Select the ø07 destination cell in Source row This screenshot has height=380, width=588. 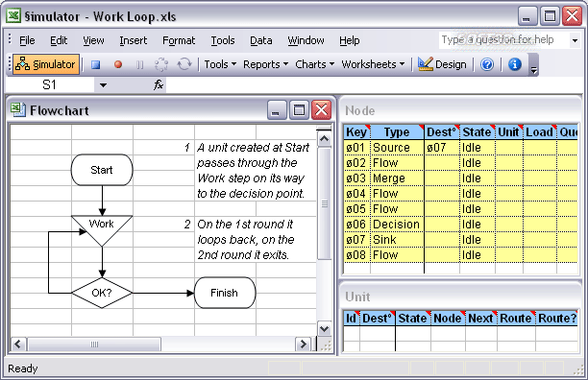(442, 148)
